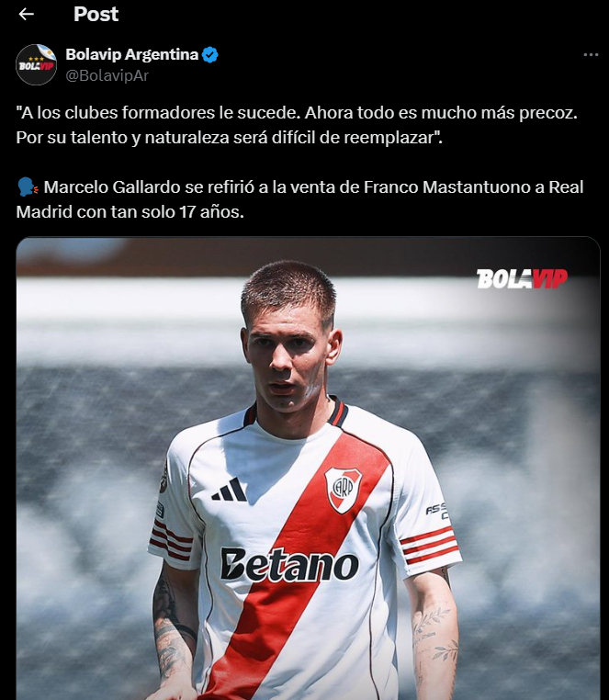Click the CARP River Plate crest
Viewport: 609px width, 700px height.
tap(343, 490)
